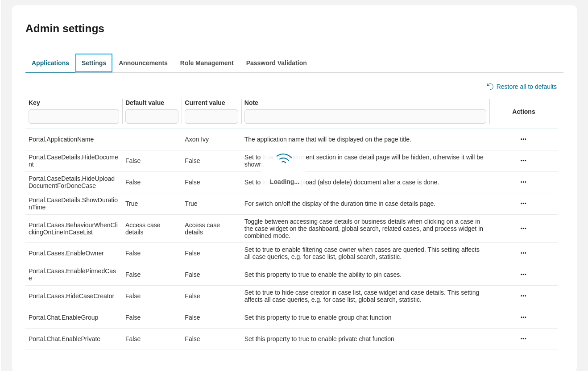Switch to the Settings tab

pyautogui.click(x=94, y=63)
